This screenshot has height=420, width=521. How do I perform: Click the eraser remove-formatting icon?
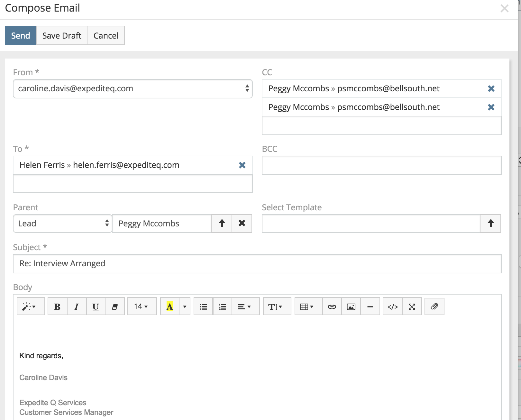click(114, 306)
